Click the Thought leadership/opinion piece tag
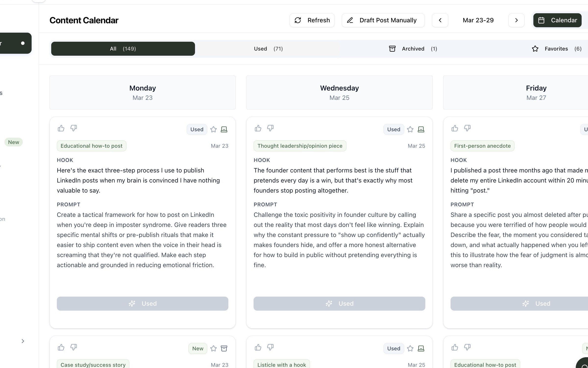This screenshot has height=368, width=588. coord(300,146)
